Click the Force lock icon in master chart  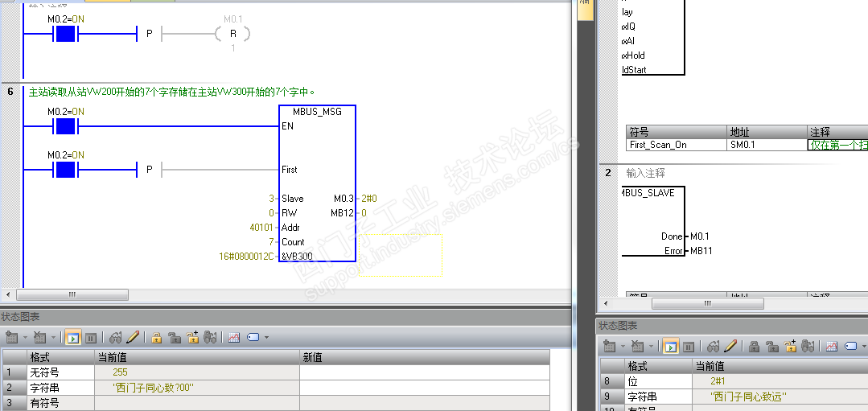click(157, 337)
